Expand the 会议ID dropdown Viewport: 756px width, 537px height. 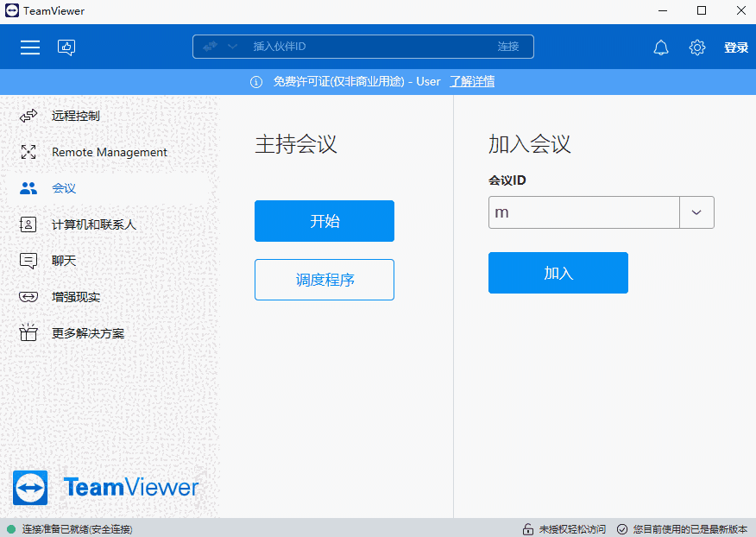coord(696,212)
